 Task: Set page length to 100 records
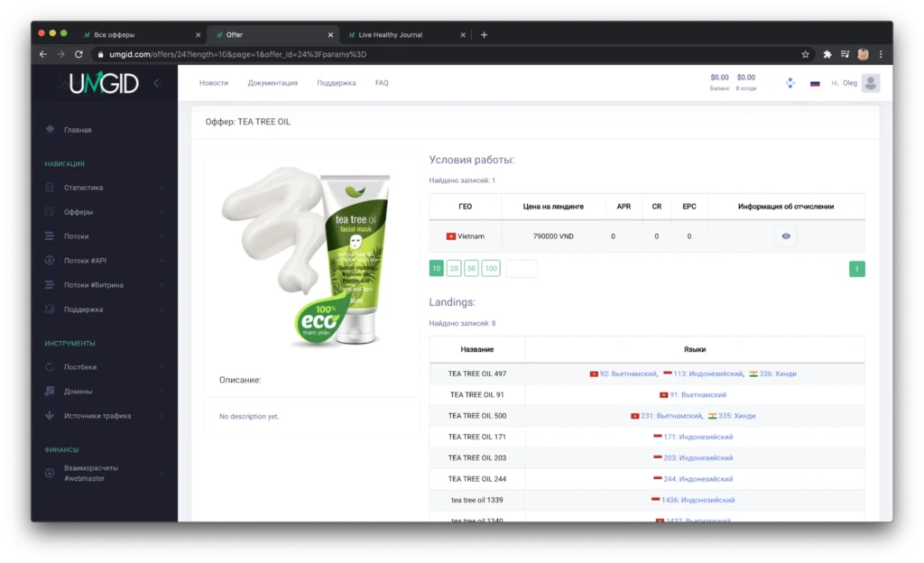click(x=490, y=269)
